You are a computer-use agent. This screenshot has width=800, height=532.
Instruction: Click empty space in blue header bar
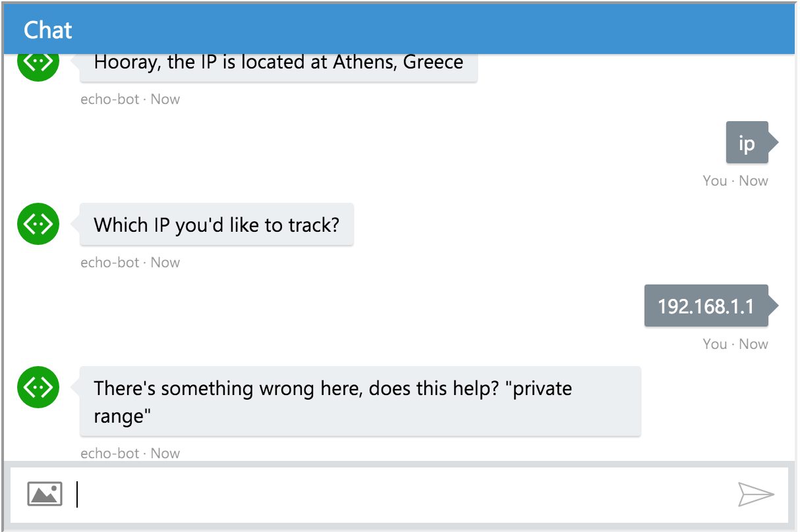(428, 30)
